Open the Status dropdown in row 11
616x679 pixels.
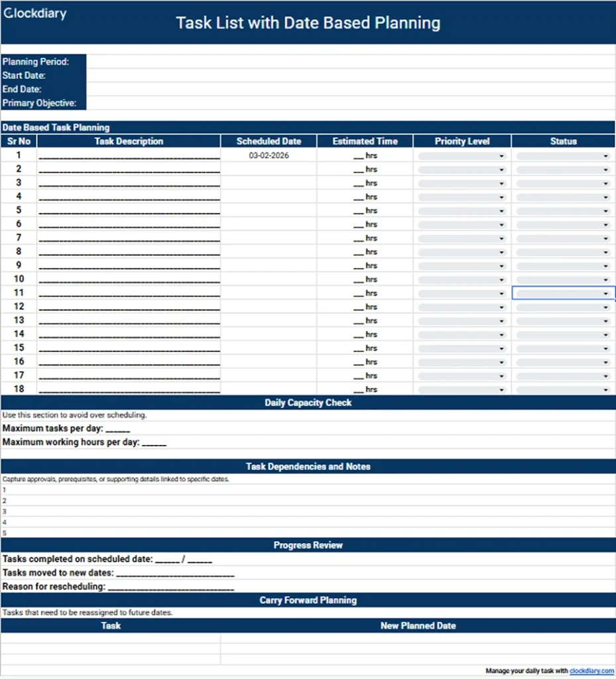click(x=563, y=294)
